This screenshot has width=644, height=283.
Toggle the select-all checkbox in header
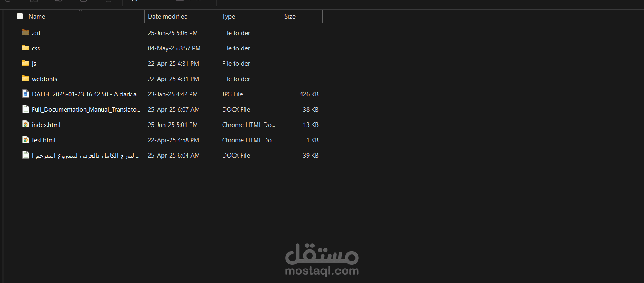coord(20,16)
